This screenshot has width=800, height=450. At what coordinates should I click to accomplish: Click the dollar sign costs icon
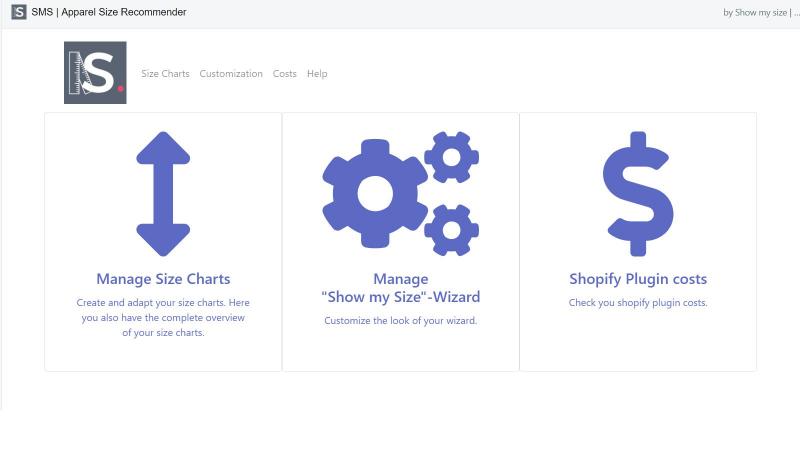tap(638, 194)
